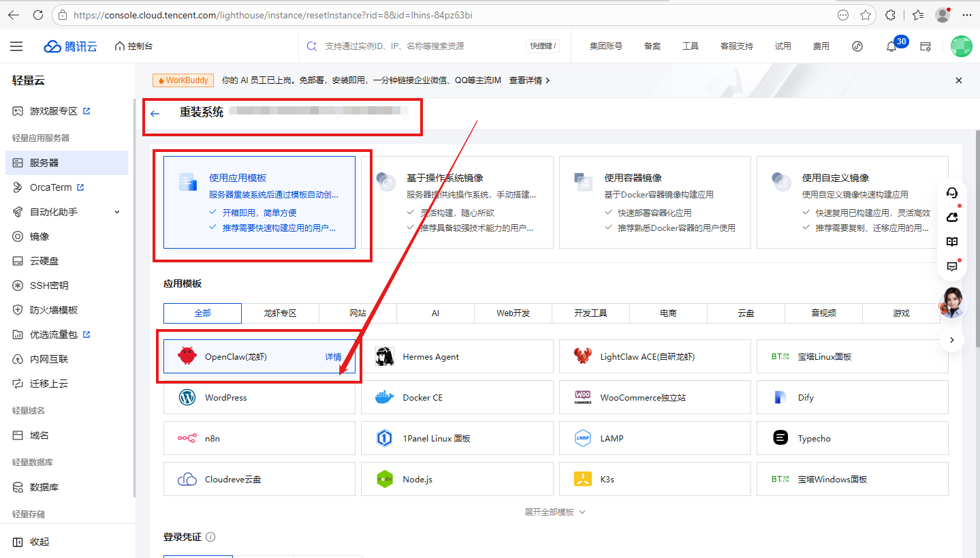This screenshot has width=980, height=558.
Task: Click the 详情 link on OpenClaw card
Action: tap(333, 357)
